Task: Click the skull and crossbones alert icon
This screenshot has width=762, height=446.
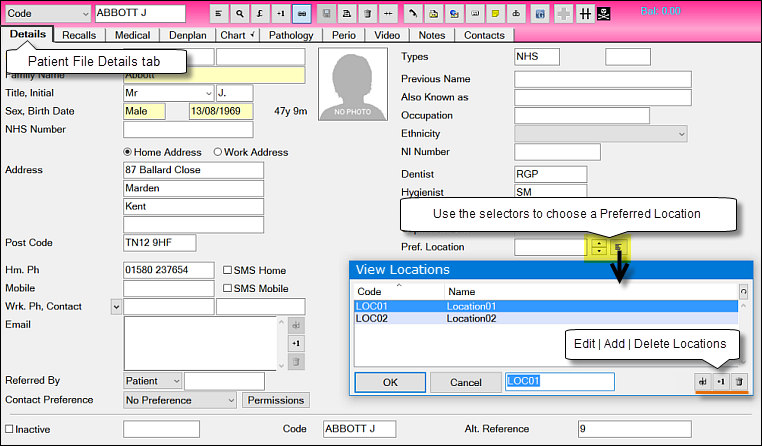Action: 604,14
